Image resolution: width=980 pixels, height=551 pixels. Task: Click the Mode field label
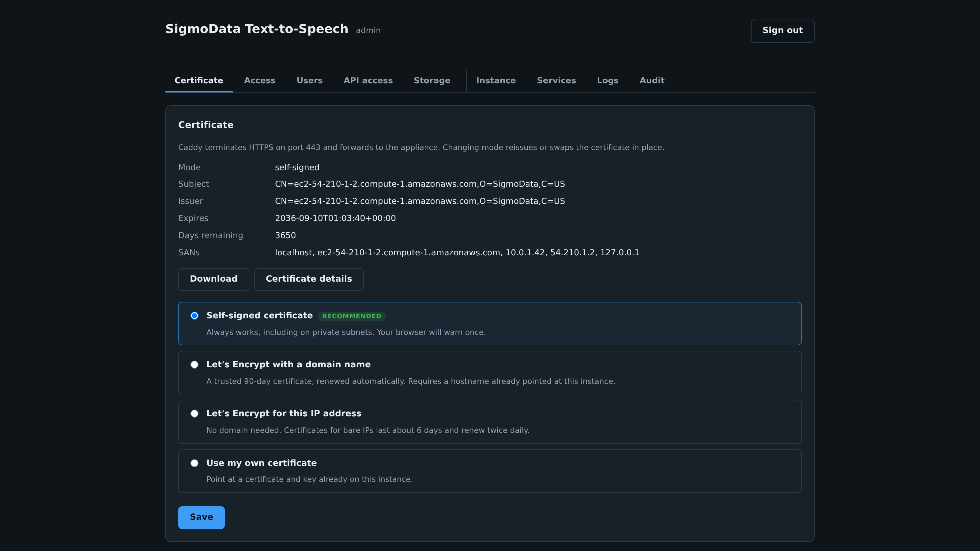pos(190,167)
